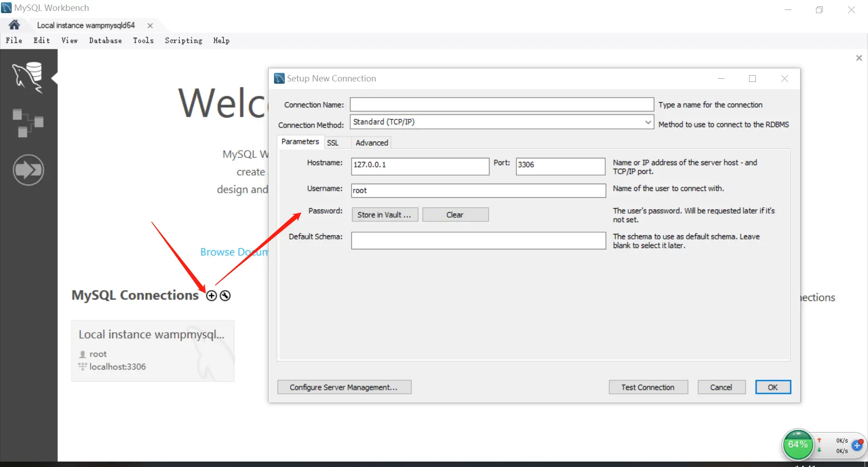Image resolution: width=868 pixels, height=467 pixels.
Task: Close the Setup New Connection dialog
Action: (784, 78)
